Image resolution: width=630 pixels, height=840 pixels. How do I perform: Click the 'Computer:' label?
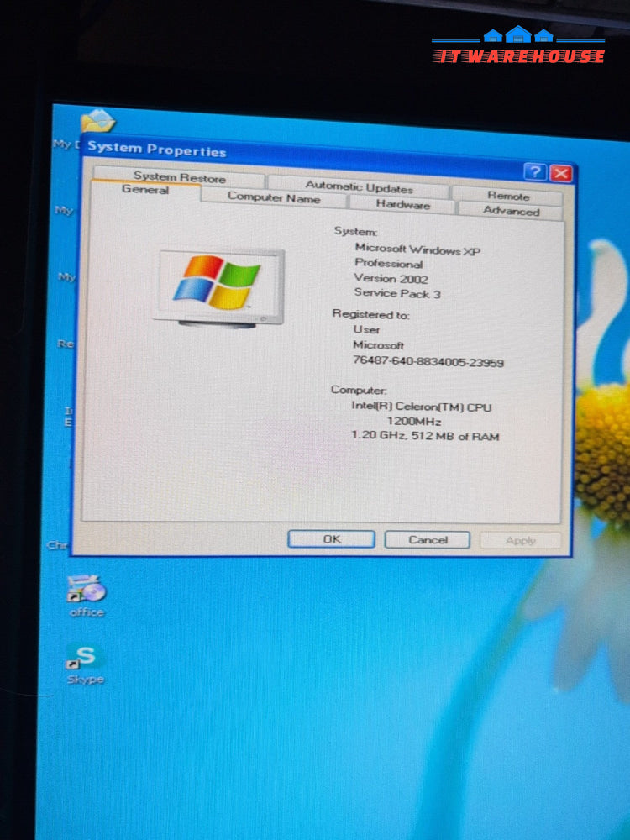pos(359,390)
